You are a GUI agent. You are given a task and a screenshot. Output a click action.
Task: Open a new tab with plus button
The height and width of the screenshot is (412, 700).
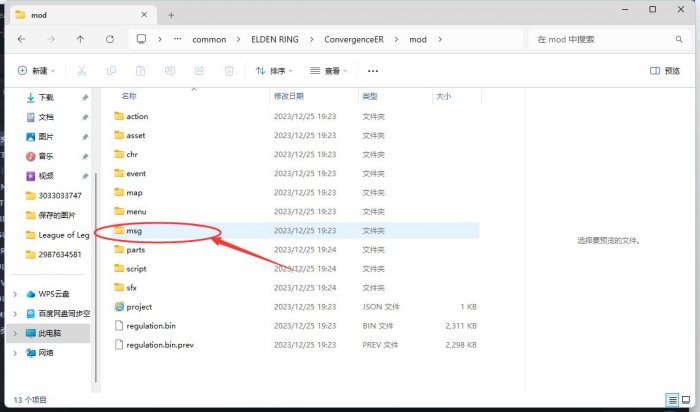(x=171, y=15)
